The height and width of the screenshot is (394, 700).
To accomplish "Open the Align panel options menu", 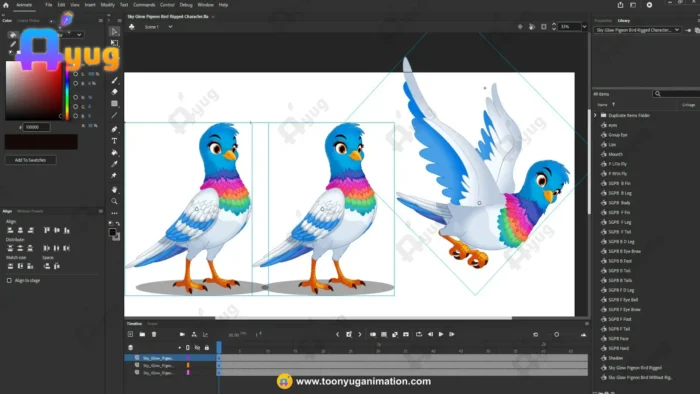I will tap(100, 211).
